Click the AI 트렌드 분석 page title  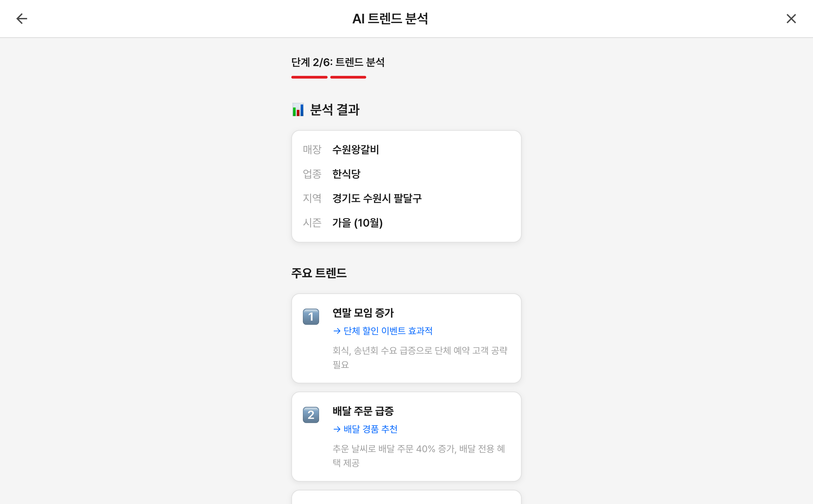click(390, 19)
